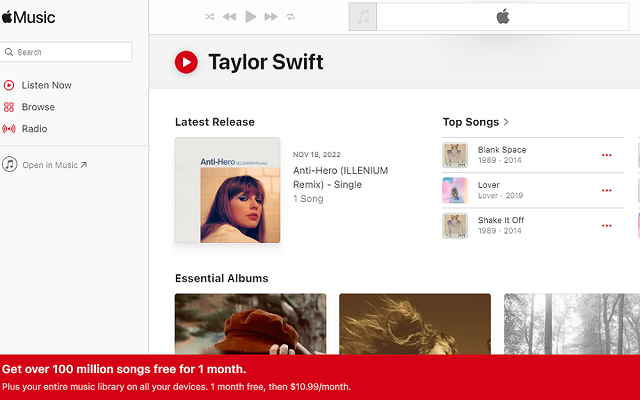The image size is (640, 400).
Task: Click 1989 · 2014 under Shake It Off
Action: click(x=500, y=231)
